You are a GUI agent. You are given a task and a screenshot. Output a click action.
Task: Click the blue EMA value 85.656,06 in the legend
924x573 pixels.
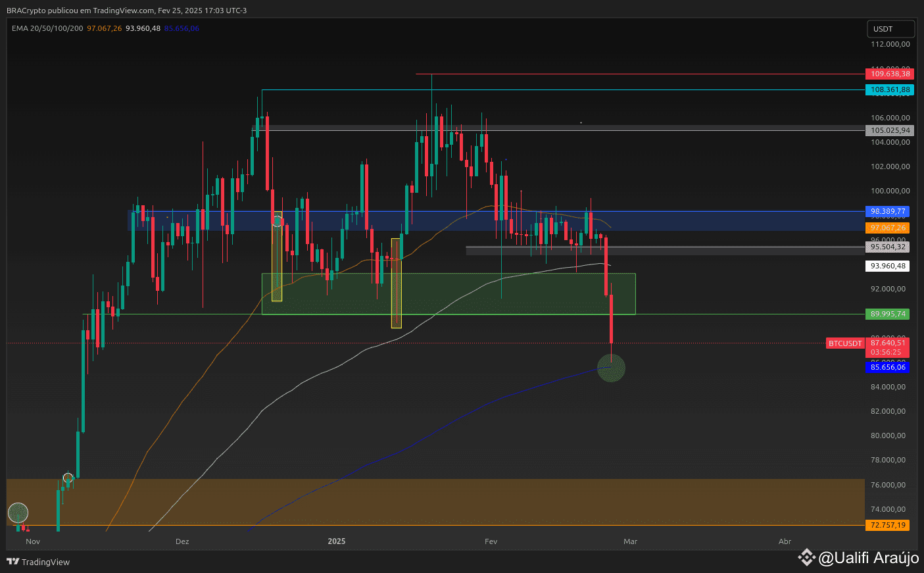point(182,28)
